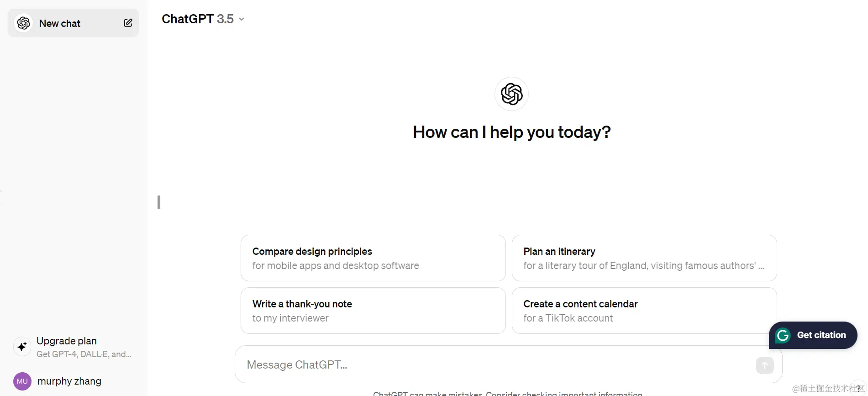Select the Create a content calendar suggestion
The image size is (868, 396).
tap(644, 311)
